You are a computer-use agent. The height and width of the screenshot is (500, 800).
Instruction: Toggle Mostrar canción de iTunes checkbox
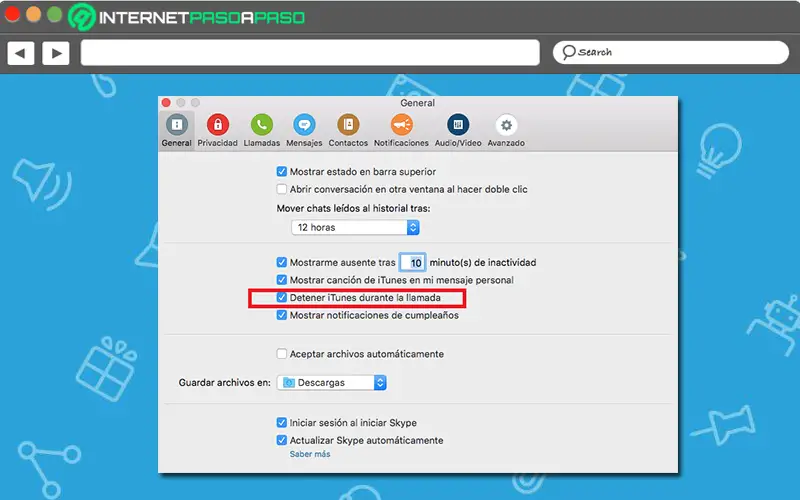tap(282, 280)
